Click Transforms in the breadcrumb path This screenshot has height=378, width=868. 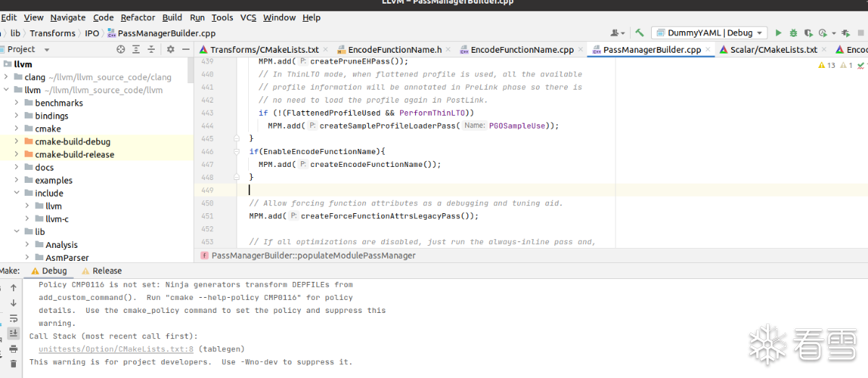point(52,33)
